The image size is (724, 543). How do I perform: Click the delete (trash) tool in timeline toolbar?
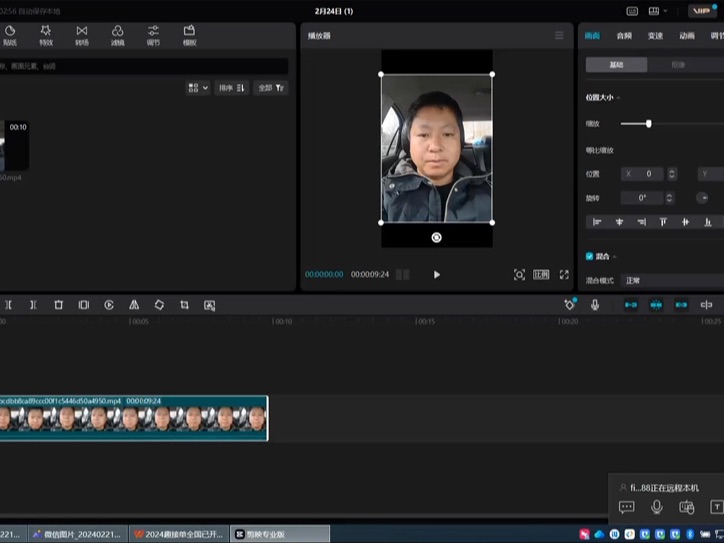point(59,305)
